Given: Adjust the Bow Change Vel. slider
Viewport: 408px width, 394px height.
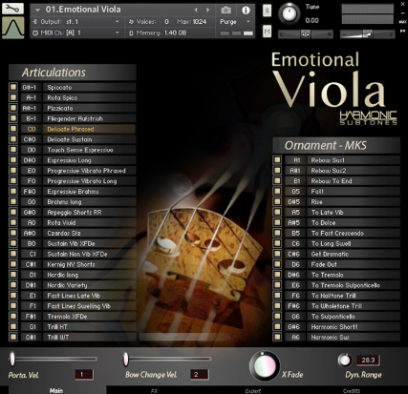Looking at the screenshot, I should 168,359.
